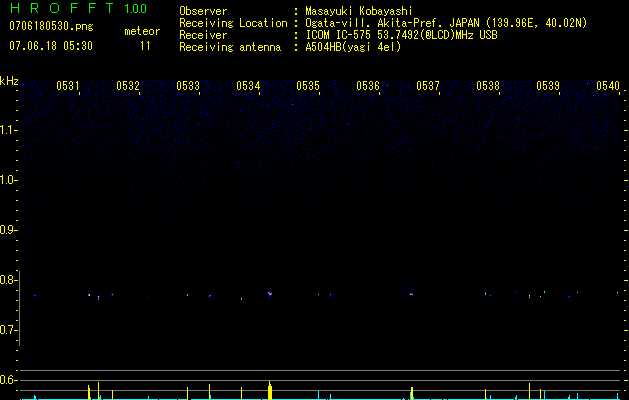This screenshot has height=400, width=629.
Task: Click the 1.1 kHz axis label
Action: [8, 130]
